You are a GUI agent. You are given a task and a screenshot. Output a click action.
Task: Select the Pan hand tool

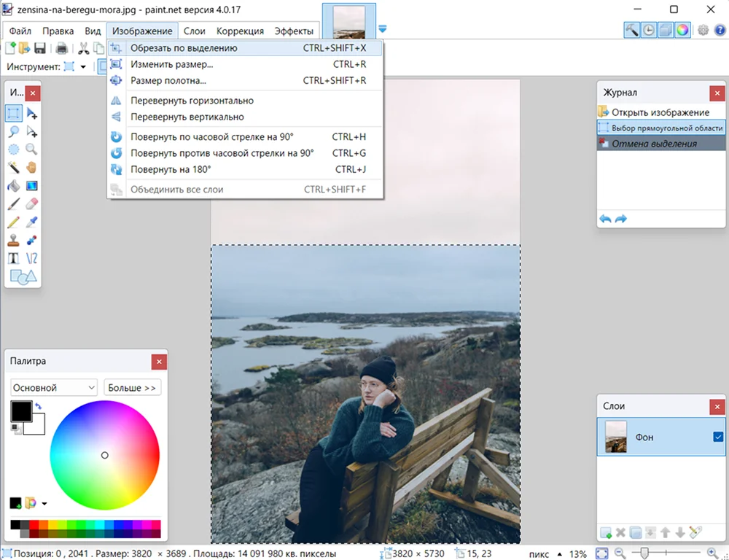point(31,168)
